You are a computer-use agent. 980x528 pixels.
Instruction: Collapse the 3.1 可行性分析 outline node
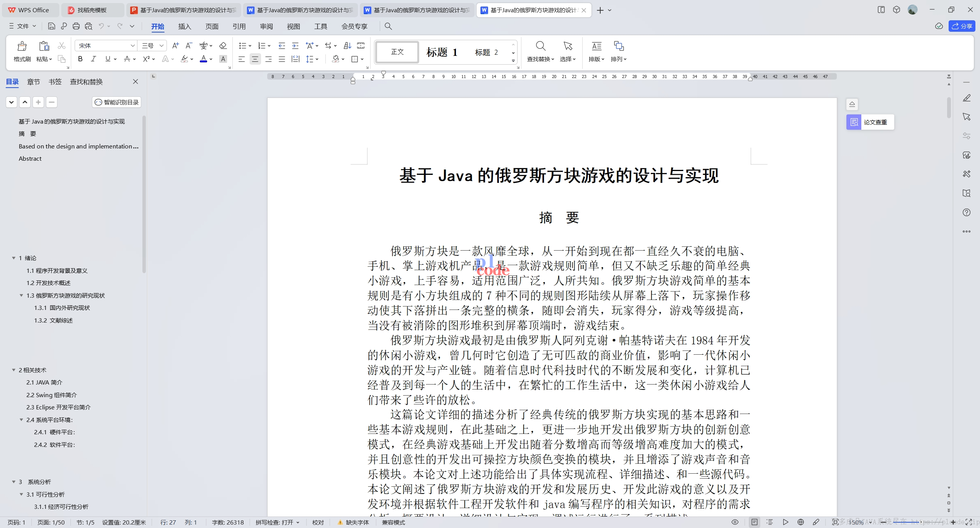pos(21,494)
